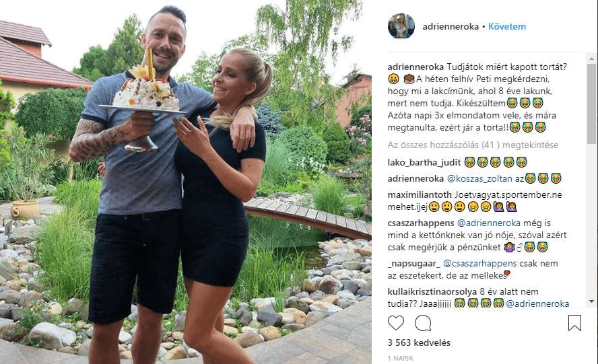Open the @koszas_zoltan mention
This screenshot has width=598, height=364.
click(x=479, y=178)
